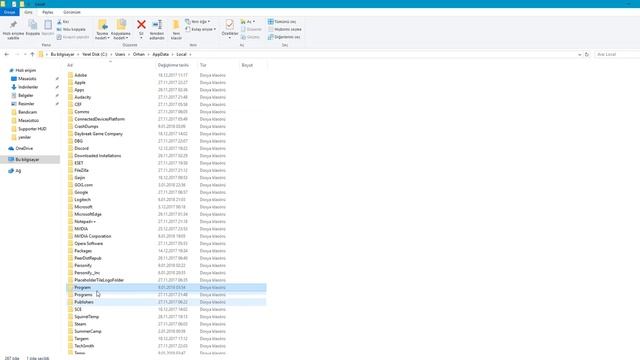This screenshot has height=360, width=640.
Task: Open the Kopyalama hedefi copy-to dropdown
Action: coord(121,36)
